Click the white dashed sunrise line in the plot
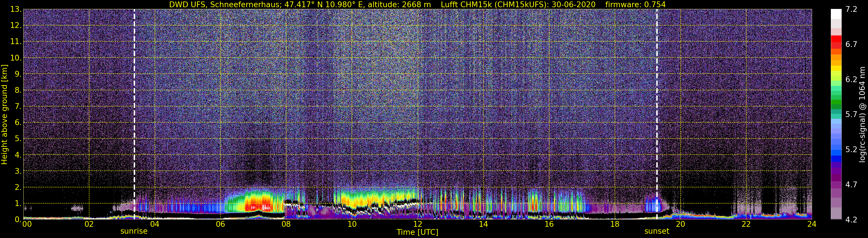This screenshot has width=868, height=238. 135,114
